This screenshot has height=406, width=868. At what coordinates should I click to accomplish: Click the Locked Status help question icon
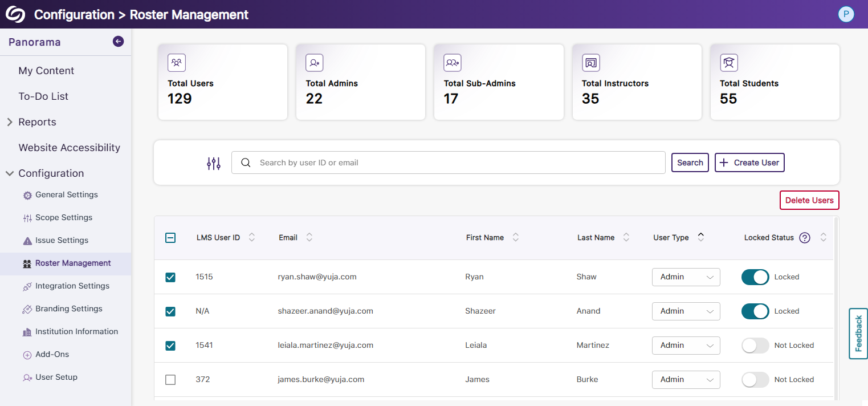click(x=804, y=238)
